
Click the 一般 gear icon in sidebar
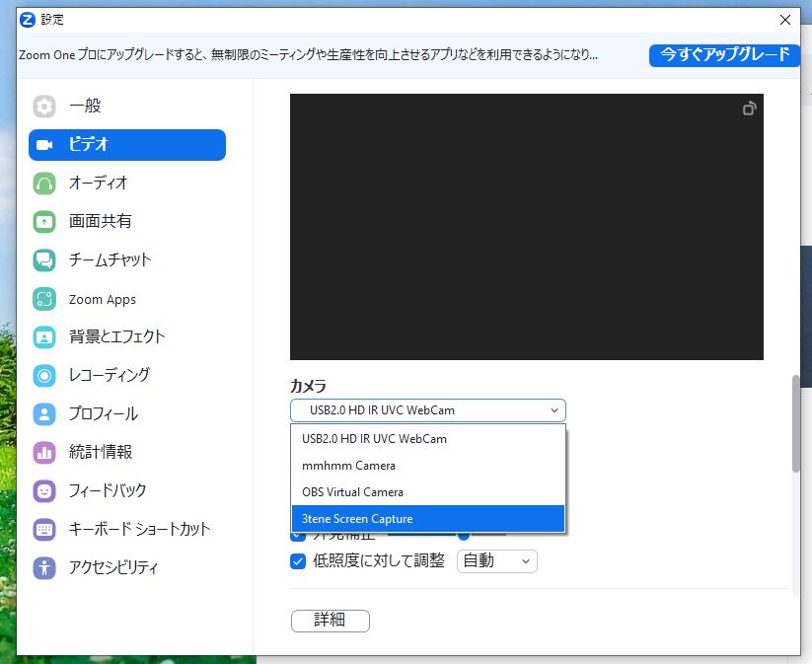[44, 107]
